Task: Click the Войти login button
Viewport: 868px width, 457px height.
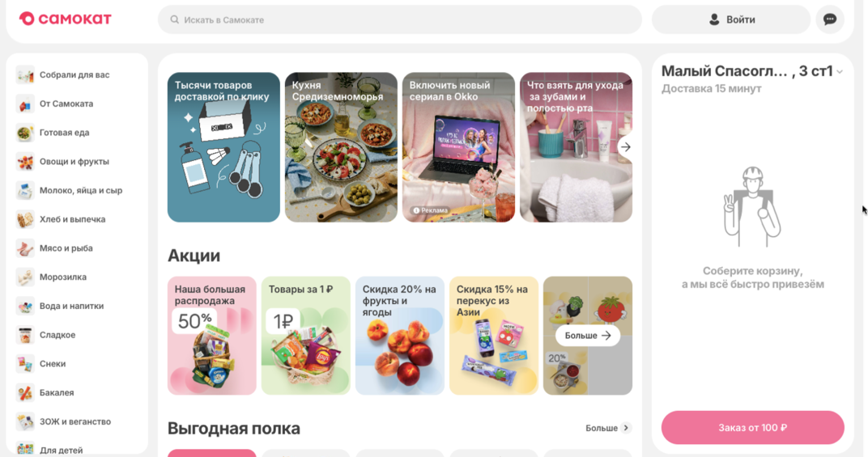Action: (x=731, y=19)
